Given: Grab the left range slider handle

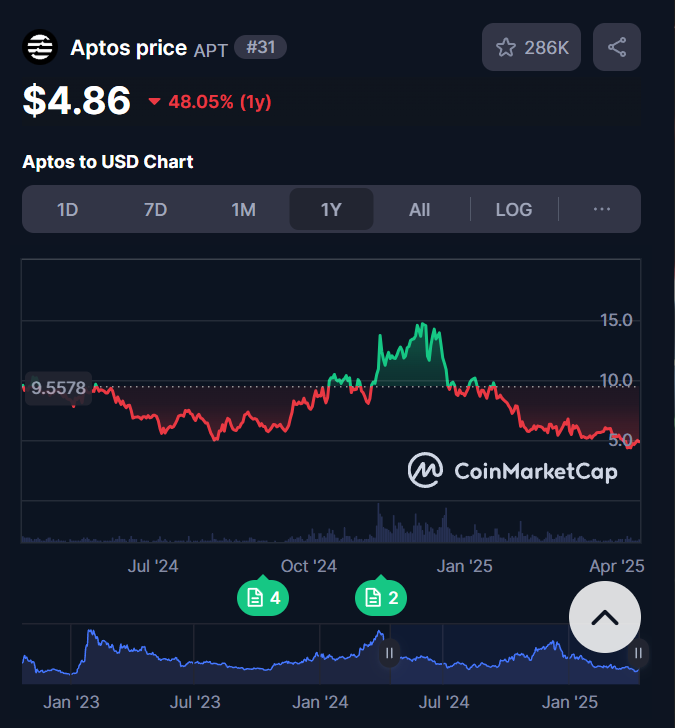Looking at the screenshot, I should (389, 654).
